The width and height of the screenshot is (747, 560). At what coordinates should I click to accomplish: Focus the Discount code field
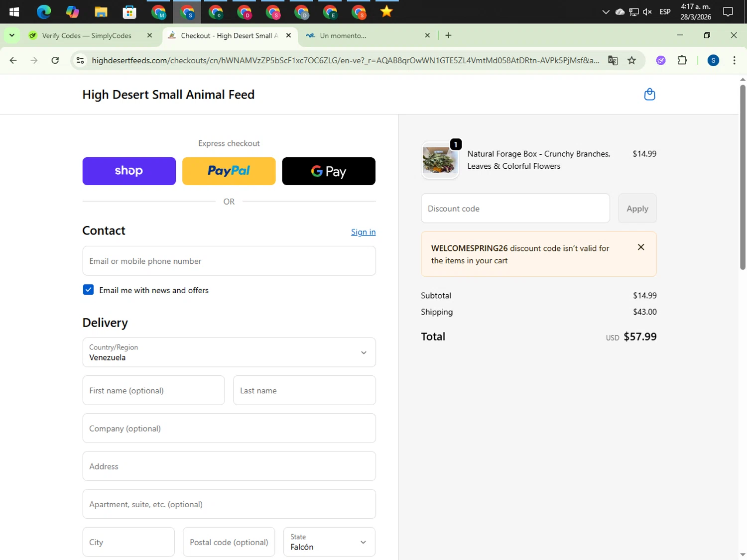(515, 209)
